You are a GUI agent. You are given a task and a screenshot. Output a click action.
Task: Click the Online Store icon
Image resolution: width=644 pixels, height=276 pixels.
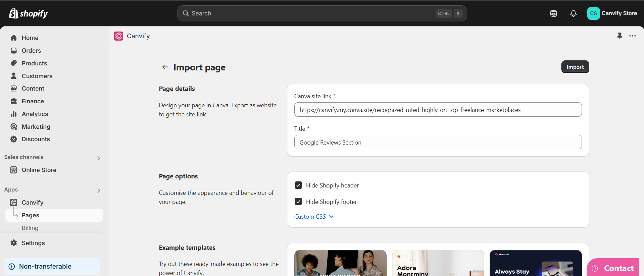[14, 170]
